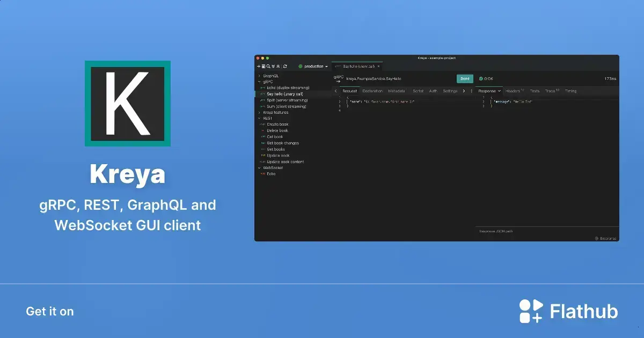Screen dimensions: 644x338
Task: Switch to the Script tab
Action: (x=418, y=91)
